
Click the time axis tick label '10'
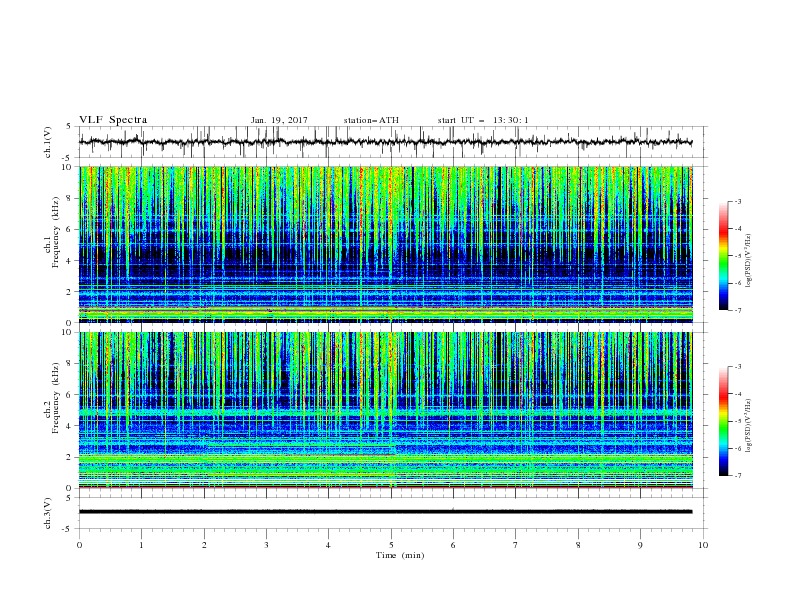703,545
